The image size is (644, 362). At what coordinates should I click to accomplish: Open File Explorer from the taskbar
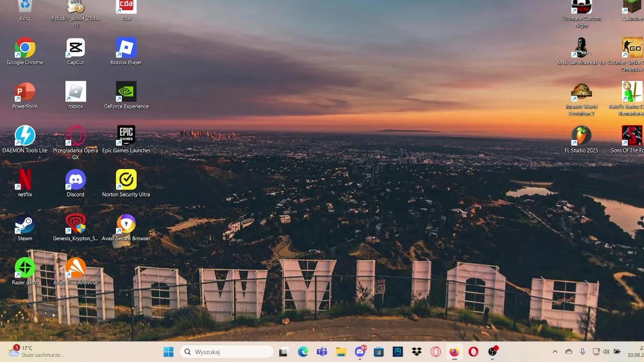point(341,352)
